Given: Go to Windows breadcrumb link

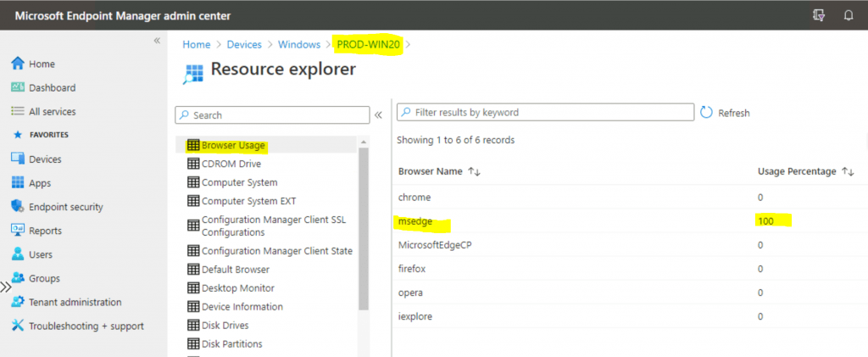Looking at the screenshot, I should click(x=299, y=44).
